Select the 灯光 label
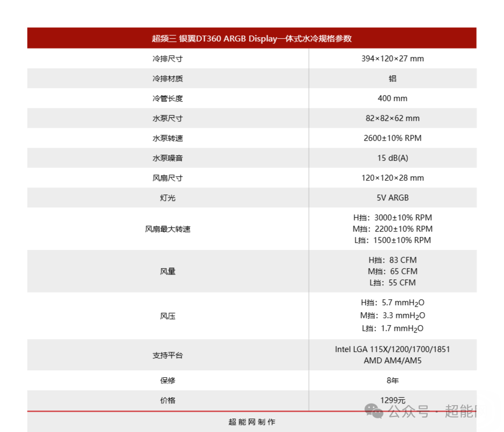 click(168, 198)
